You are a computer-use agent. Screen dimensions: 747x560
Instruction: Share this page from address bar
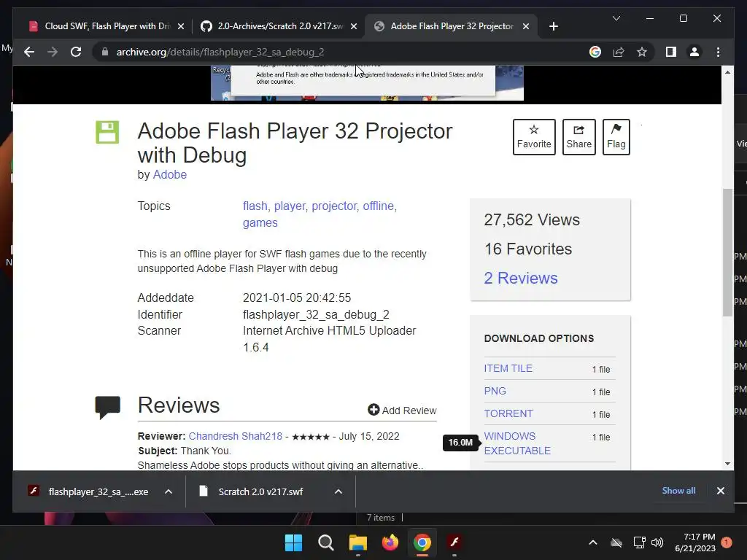tap(619, 52)
